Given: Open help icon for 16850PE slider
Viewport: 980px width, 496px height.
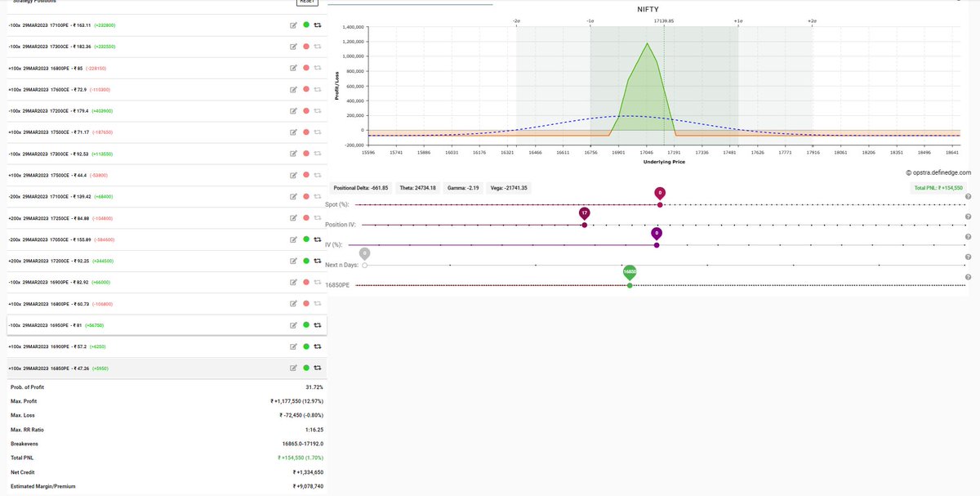Looking at the screenshot, I should (x=968, y=277).
